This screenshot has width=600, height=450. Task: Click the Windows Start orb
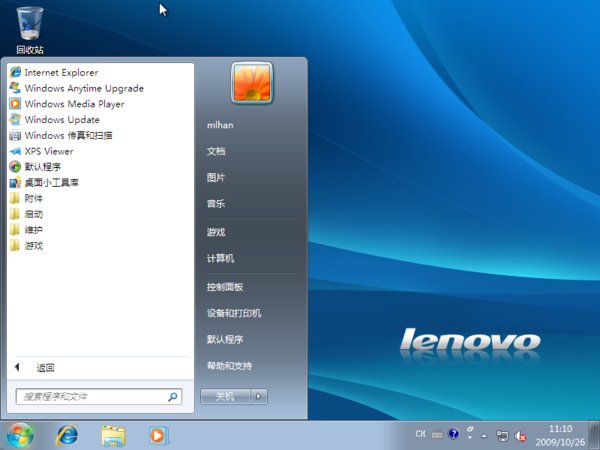[20, 435]
